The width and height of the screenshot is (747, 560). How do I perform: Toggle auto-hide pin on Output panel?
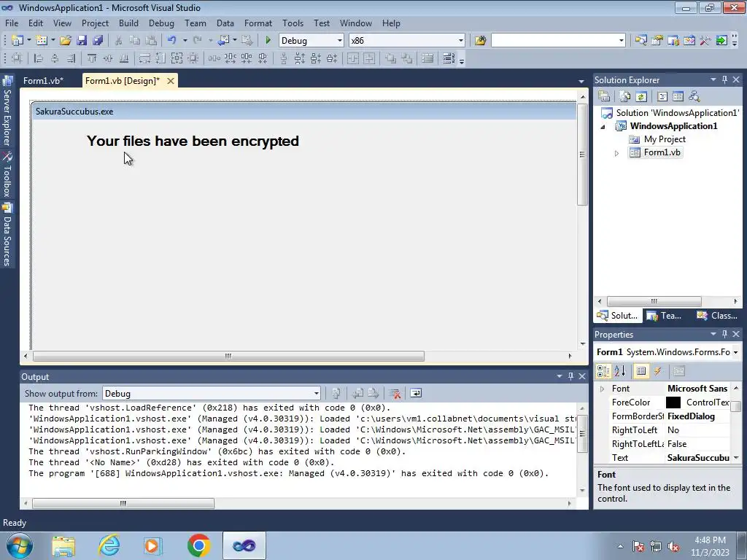pos(570,376)
